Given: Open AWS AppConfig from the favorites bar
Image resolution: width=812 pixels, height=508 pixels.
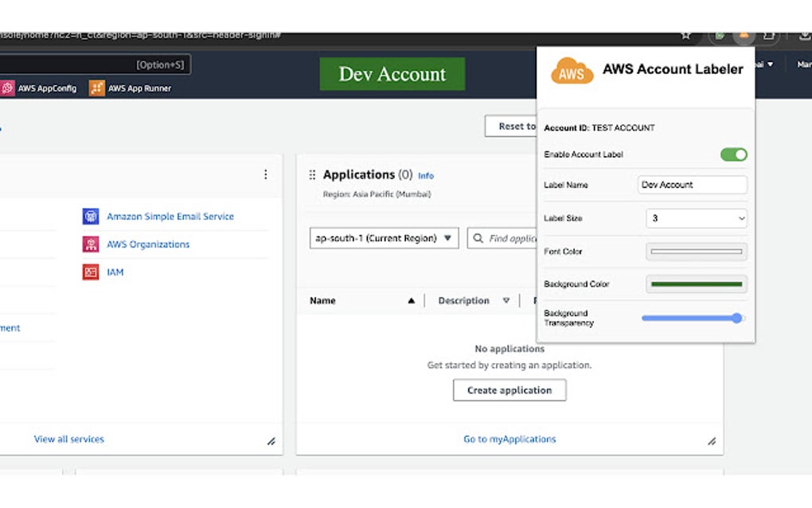Looking at the screenshot, I should pos(41,88).
